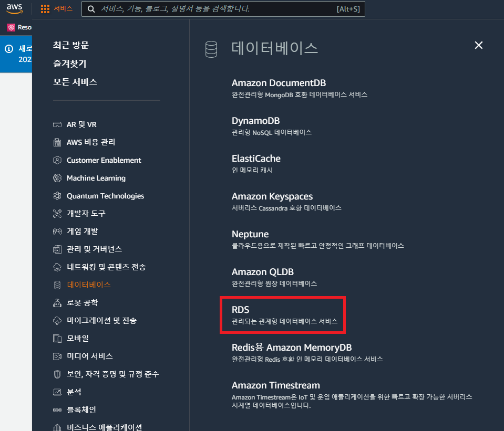The height and width of the screenshot is (431, 504).
Task: Select 개발자 도구 category
Action: point(86,214)
